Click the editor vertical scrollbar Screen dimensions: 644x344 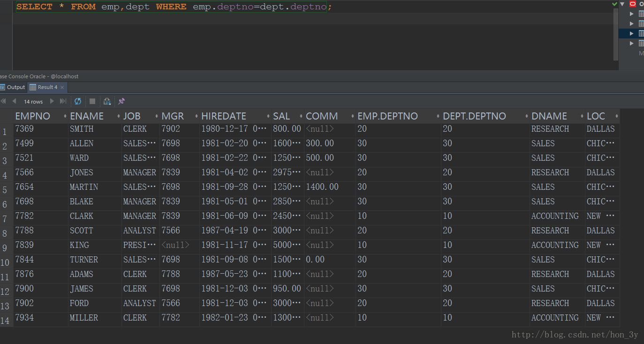616,35
